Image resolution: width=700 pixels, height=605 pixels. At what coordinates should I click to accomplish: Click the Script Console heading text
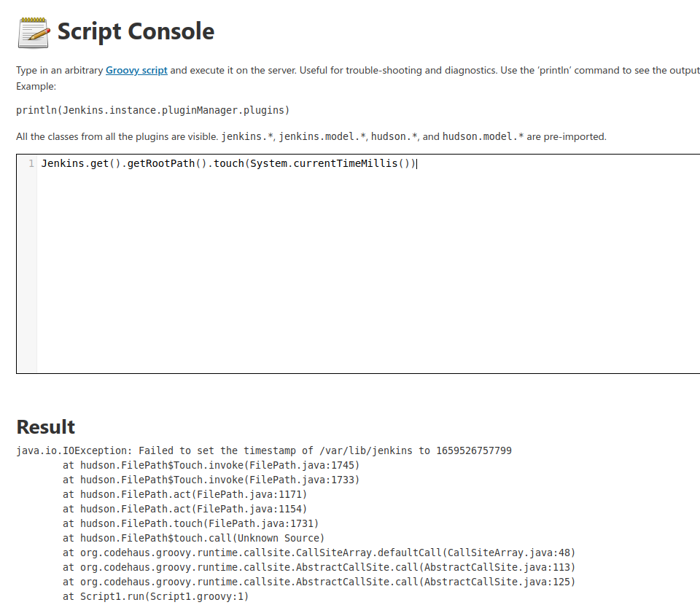136,31
